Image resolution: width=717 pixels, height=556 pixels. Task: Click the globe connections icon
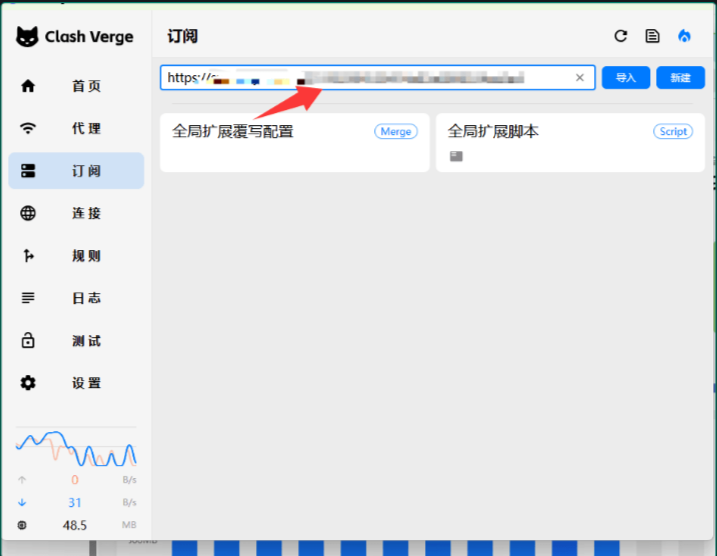28,213
